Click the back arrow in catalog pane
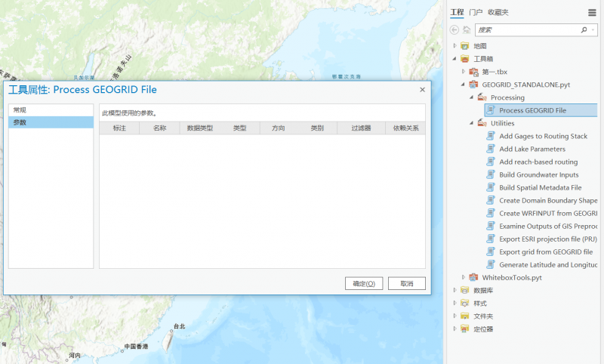 click(x=455, y=30)
